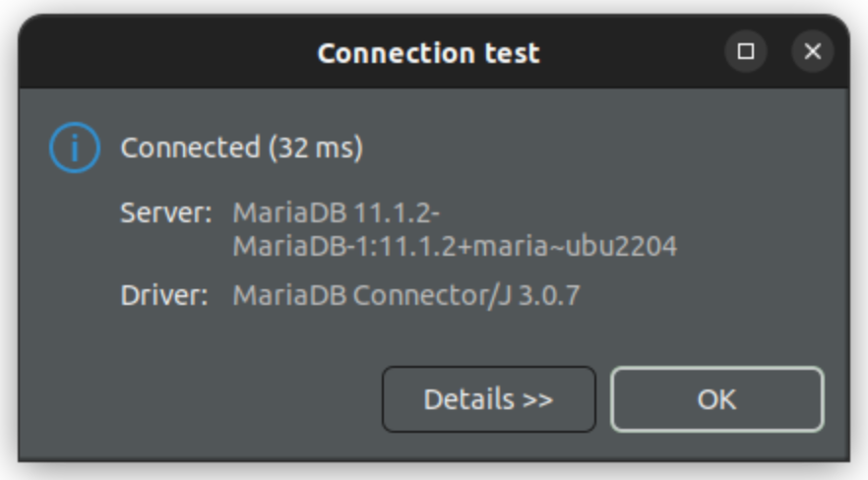Viewport: 868px width, 480px height.
Task: Click the ">>" chevrons on Details button
Action: pyautogui.click(x=536, y=399)
